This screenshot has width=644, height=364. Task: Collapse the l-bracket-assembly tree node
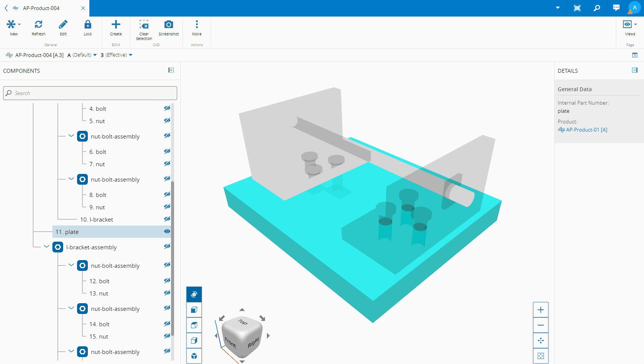(47, 246)
